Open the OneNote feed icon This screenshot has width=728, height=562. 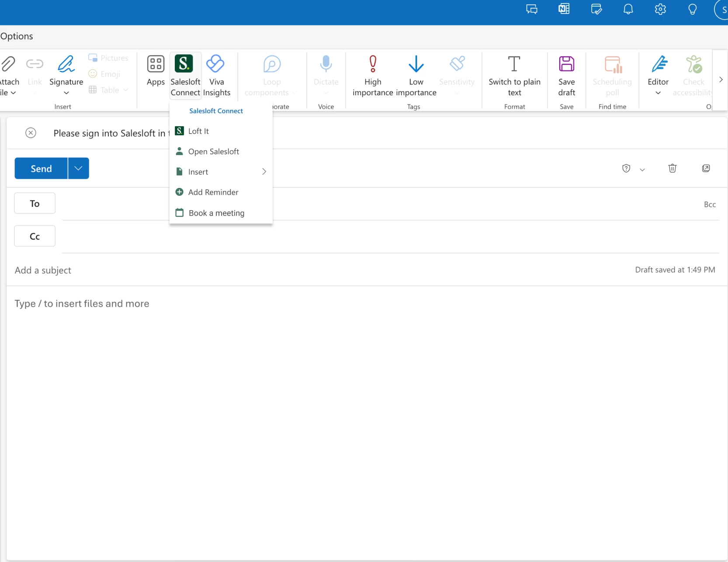point(564,9)
